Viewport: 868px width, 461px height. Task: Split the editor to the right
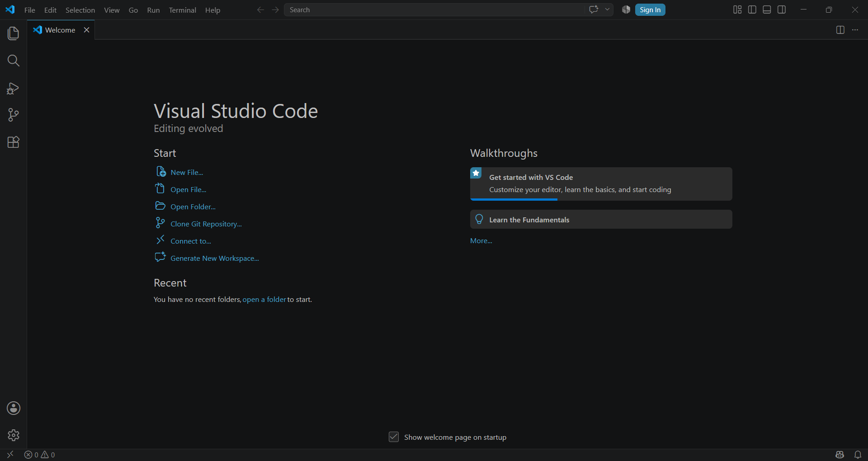tap(840, 30)
